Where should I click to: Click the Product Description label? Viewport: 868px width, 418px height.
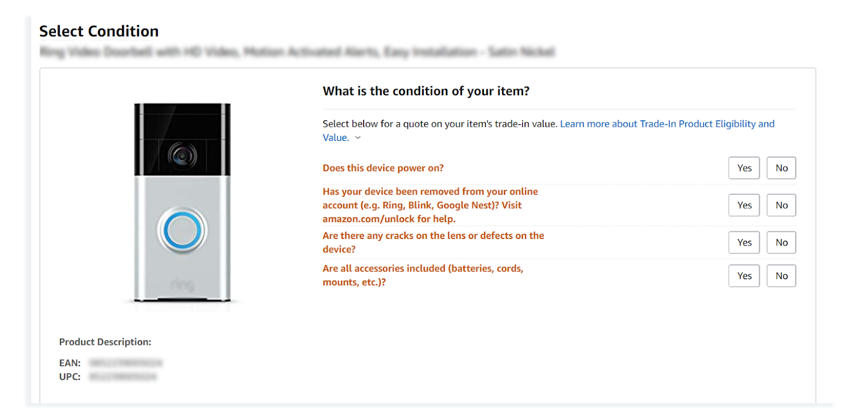105,342
